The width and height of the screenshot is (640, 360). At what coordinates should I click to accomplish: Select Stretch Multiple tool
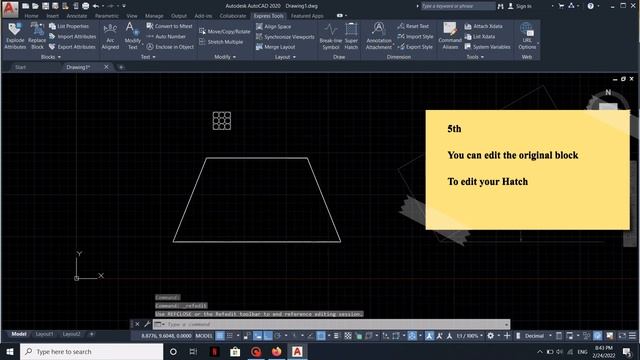click(x=221, y=42)
